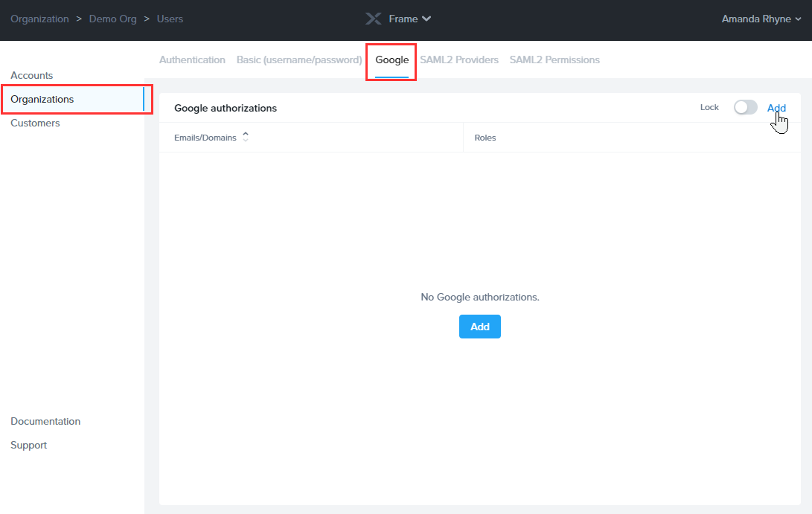This screenshot has height=514, width=812.
Task: Open the Frame dropdown menu
Action: [x=409, y=19]
